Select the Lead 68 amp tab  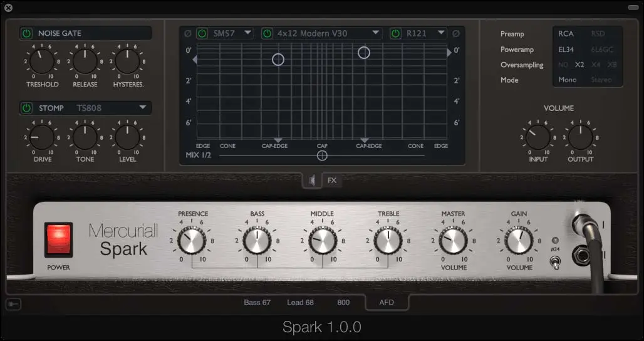tap(300, 302)
